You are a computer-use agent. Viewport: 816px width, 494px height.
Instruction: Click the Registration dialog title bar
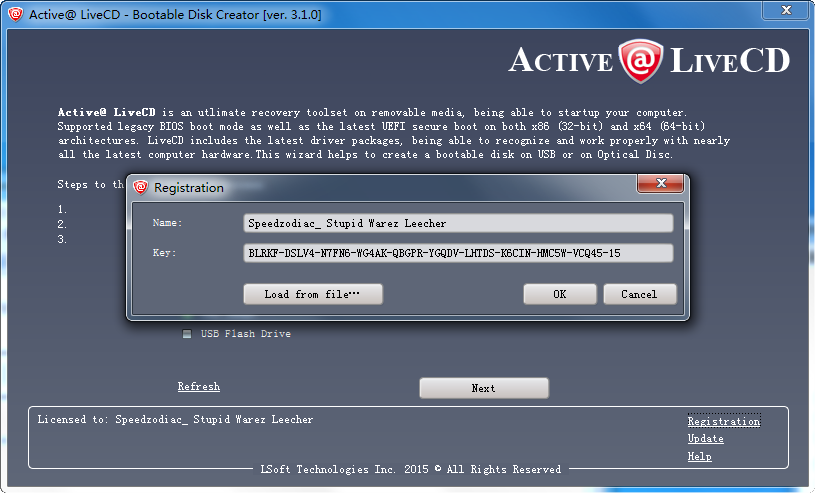(380, 187)
